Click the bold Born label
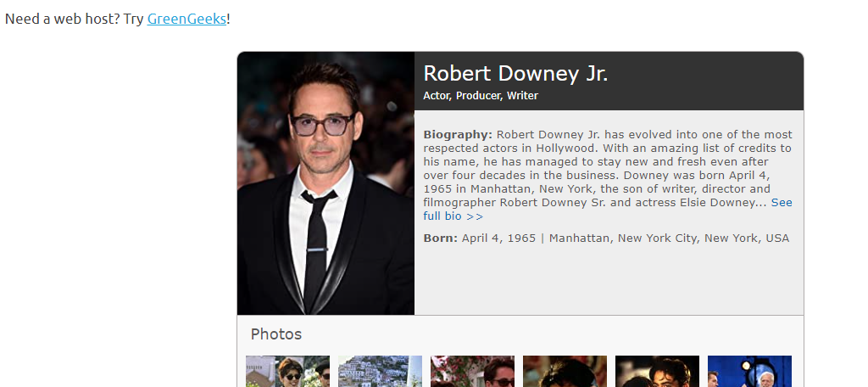The image size is (868, 387). [x=441, y=238]
